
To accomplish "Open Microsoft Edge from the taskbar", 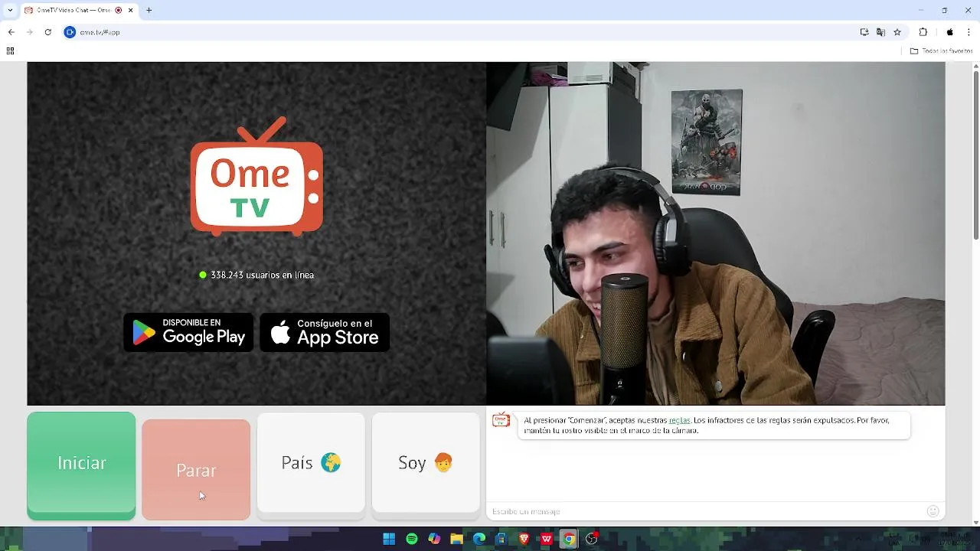I will coord(479,539).
